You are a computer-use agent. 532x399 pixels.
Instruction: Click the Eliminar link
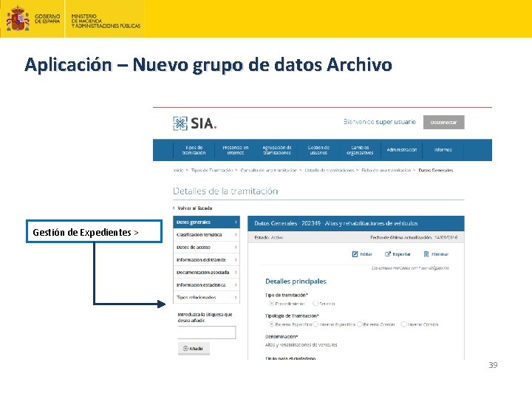[x=437, y=254]
